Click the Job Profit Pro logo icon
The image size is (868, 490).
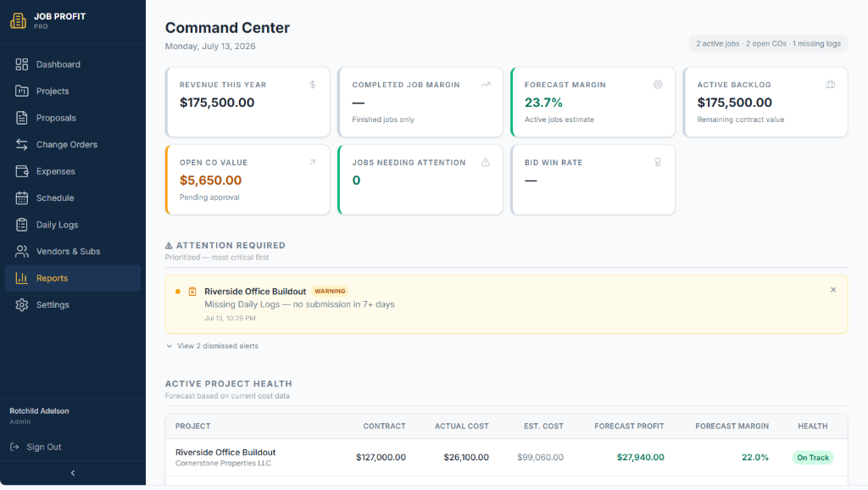coord(19,20)
